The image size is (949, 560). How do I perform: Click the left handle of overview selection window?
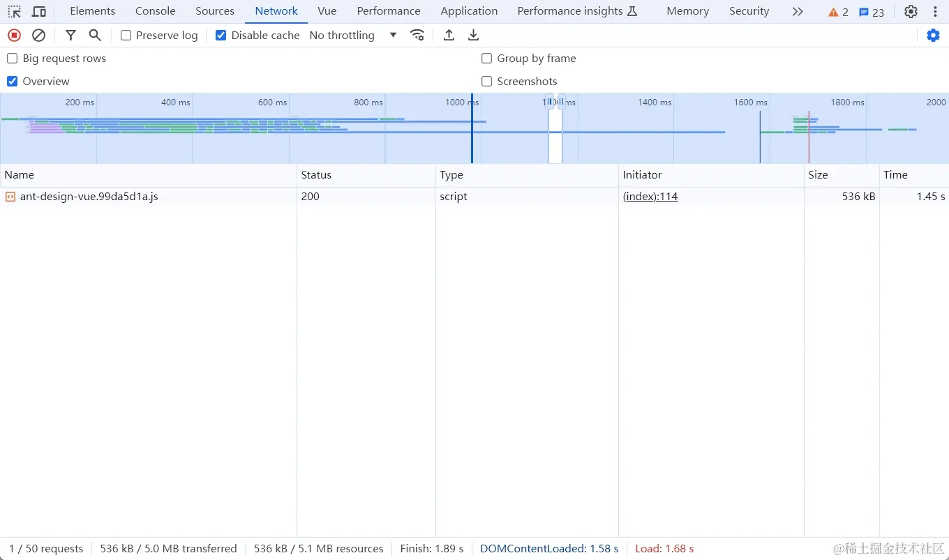549,102
